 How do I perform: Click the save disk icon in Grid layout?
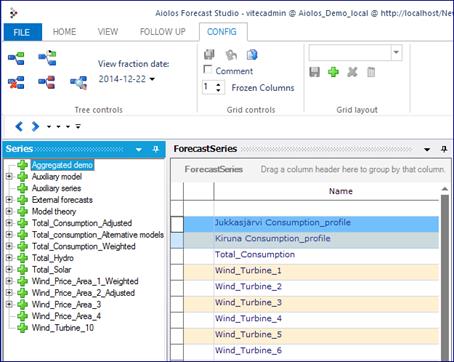tap(314, 72)
